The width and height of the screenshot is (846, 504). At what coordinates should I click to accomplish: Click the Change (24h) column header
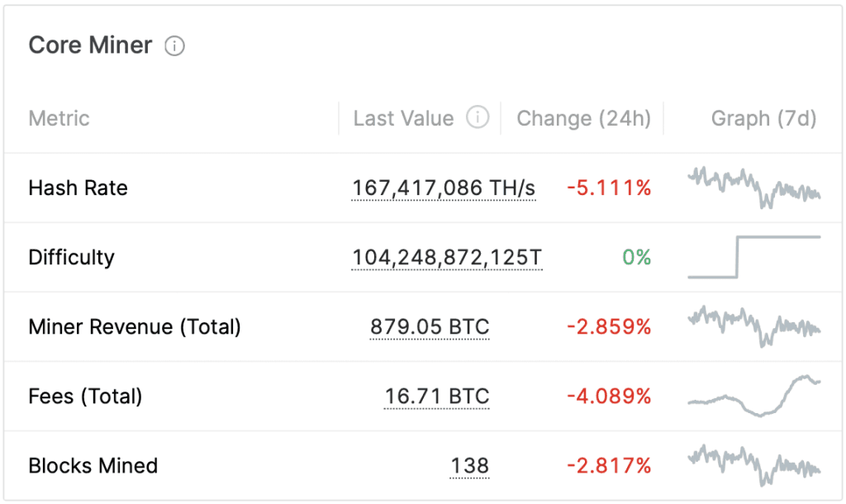[x=582, y=118]
